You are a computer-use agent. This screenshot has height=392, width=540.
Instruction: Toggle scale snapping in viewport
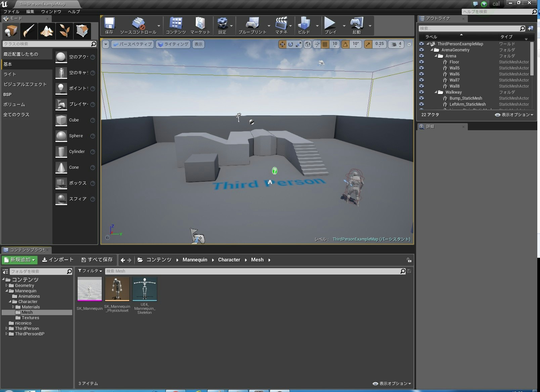(368, 44)
